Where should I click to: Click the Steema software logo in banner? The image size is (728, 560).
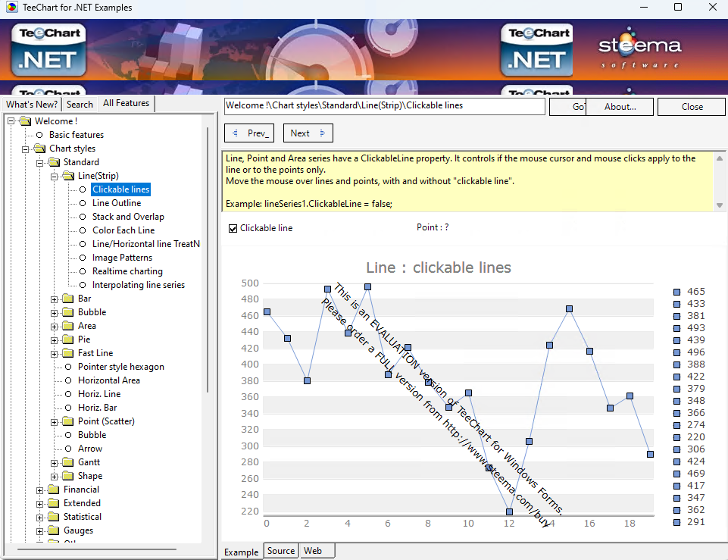(639, 48)
